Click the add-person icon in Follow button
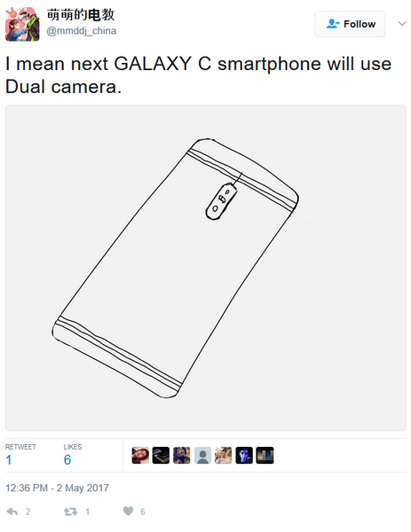Viewport: 411px width, 532px height. (x=333, y=24)
